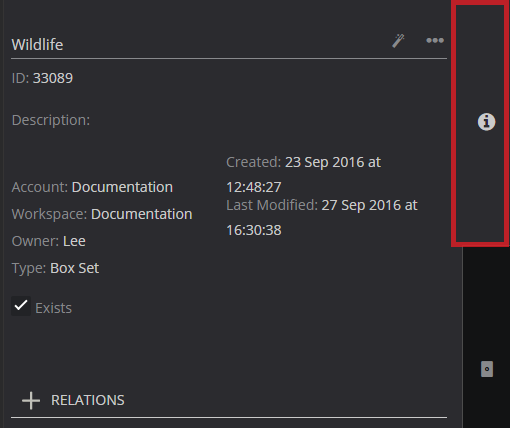The width and height of the screenshot is (510, 428).
Task: Click the small rectangle icon below info
Action: (487, 369)
